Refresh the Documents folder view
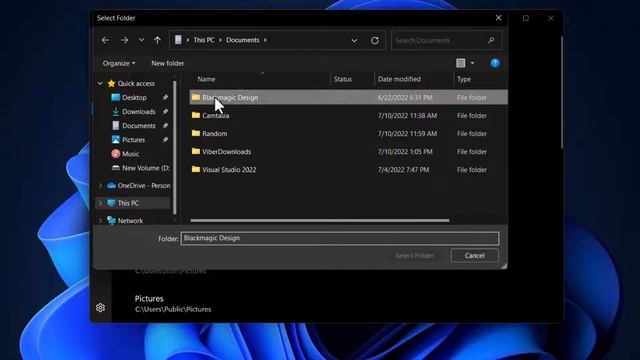 pos(375,40)
